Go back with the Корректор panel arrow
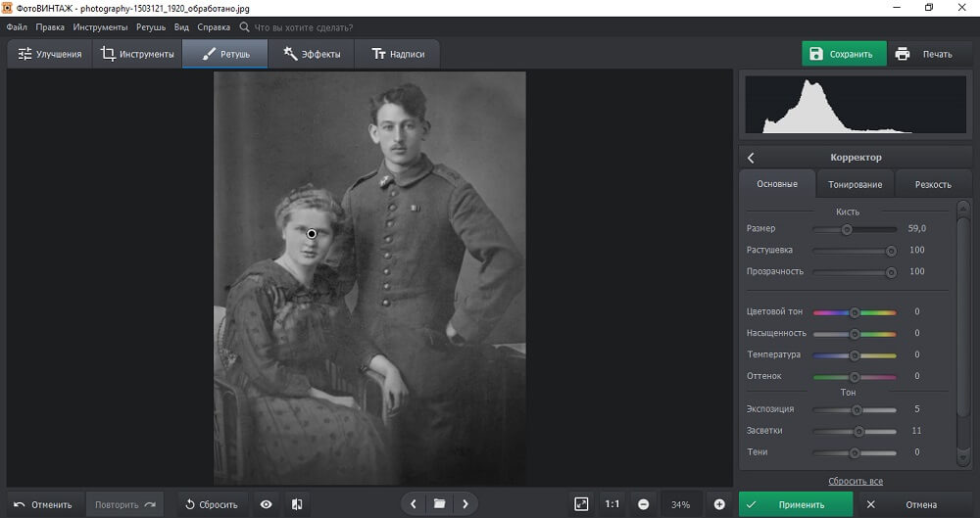Screen dimensions: 980x518 click(752, 158)
